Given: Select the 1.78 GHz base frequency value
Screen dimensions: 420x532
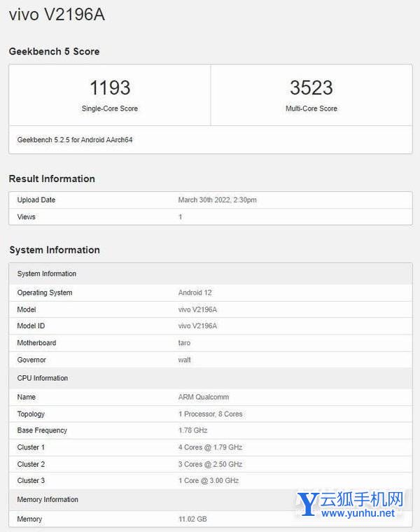Looking at the screenshot, I should (x=193, y=430).
